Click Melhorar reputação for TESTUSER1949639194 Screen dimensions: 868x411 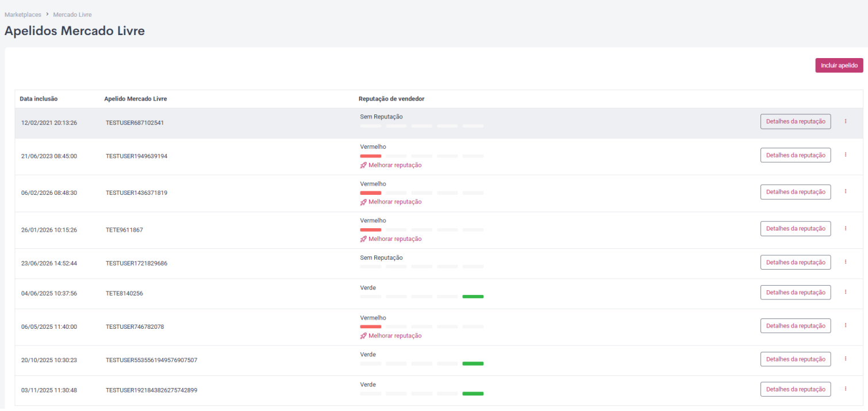tap(391, 165)
